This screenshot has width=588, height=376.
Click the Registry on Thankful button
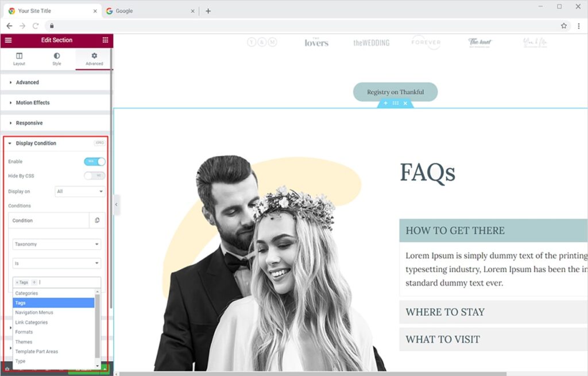pyautogui.click(x=394, y=92)
